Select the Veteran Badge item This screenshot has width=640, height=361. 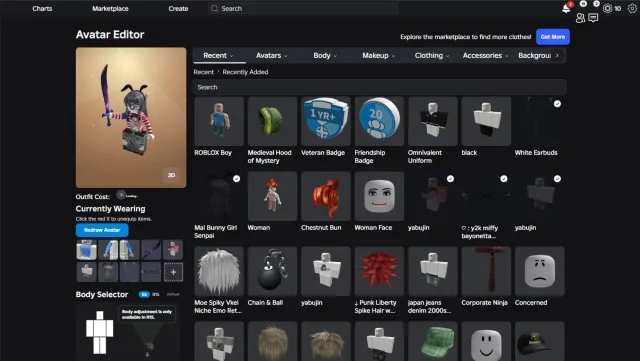click(x=326, y=121)
